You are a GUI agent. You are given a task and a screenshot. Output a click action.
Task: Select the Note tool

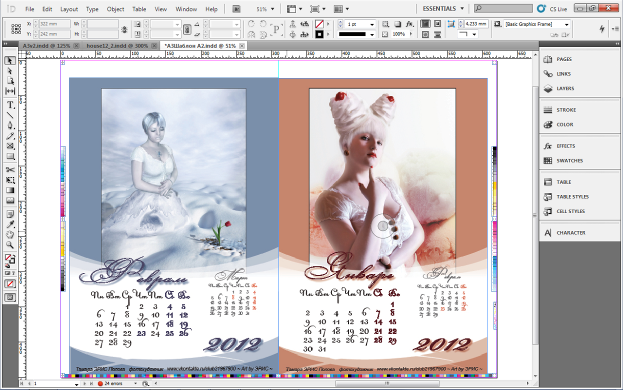10,214
